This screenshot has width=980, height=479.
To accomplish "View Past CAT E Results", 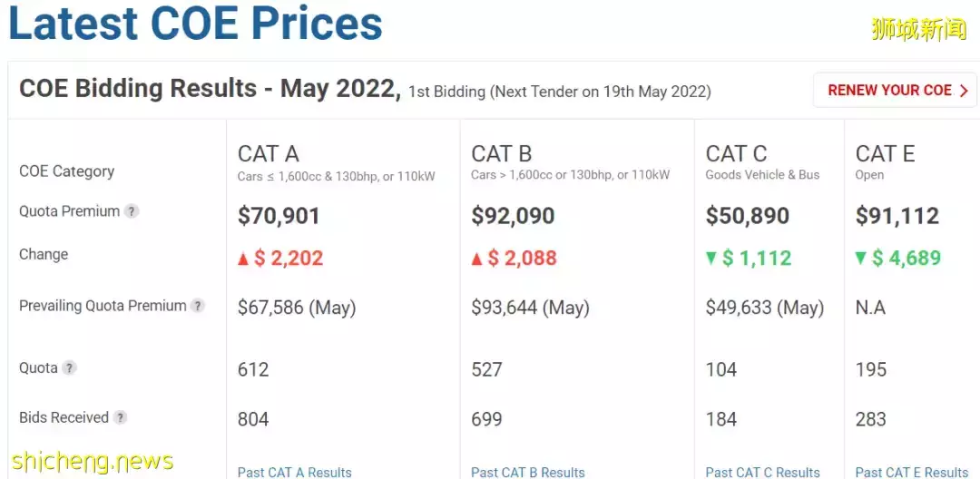I will pyautogui.click(x=912, y=472).
